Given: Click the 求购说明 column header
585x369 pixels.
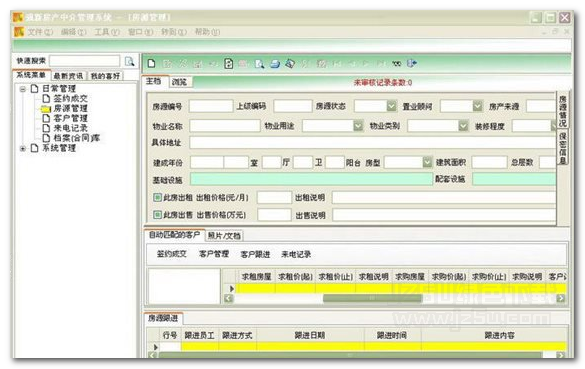Looking at the screenshot, I should point(527,276).
